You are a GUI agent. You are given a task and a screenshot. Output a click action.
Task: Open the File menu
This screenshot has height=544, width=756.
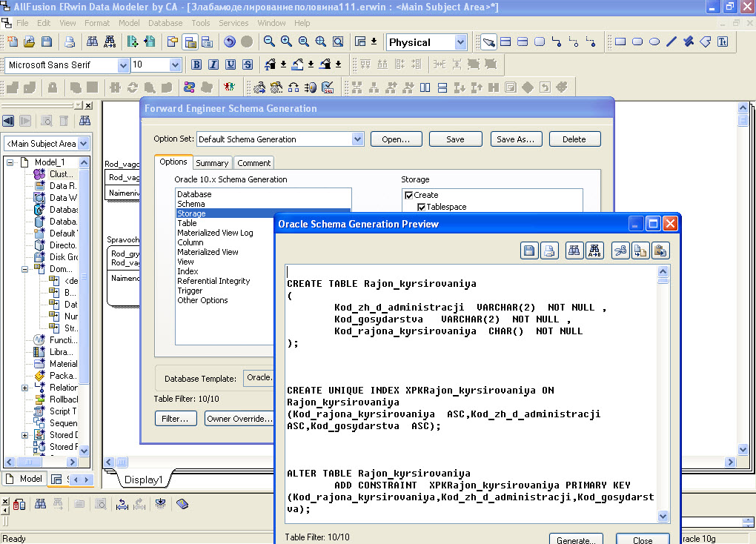point(22,23)
